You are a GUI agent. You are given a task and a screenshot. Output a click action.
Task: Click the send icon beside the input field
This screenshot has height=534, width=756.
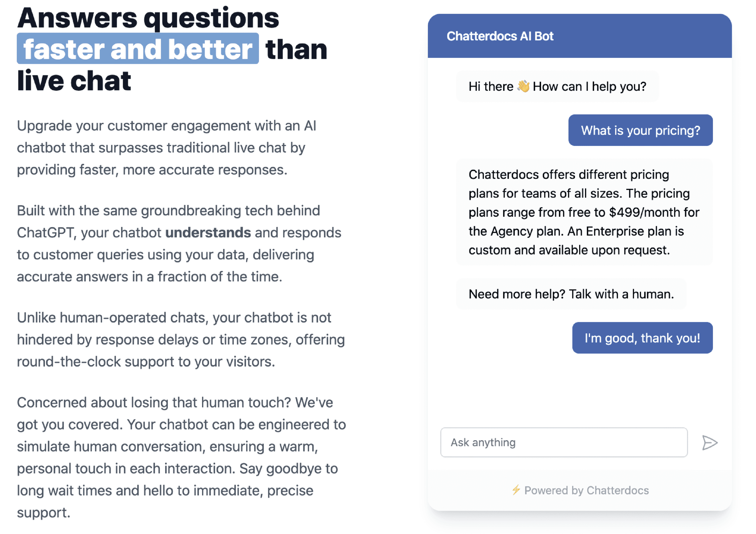click(x=710, y=442)
